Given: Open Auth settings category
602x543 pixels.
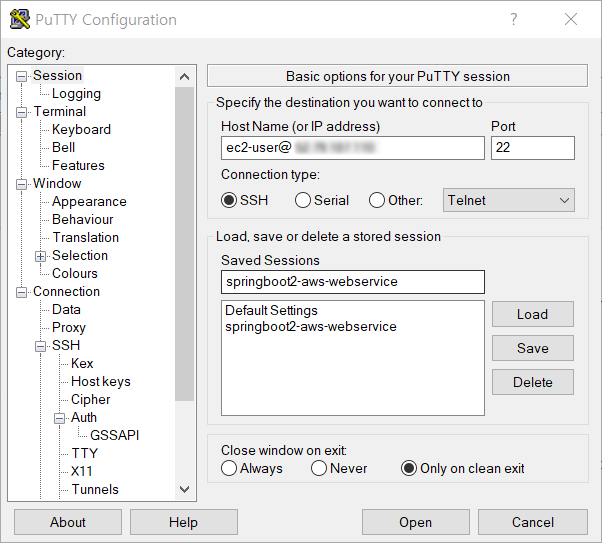Looking at the screenshot, I should pyautogui.click(x=84, y=417).
